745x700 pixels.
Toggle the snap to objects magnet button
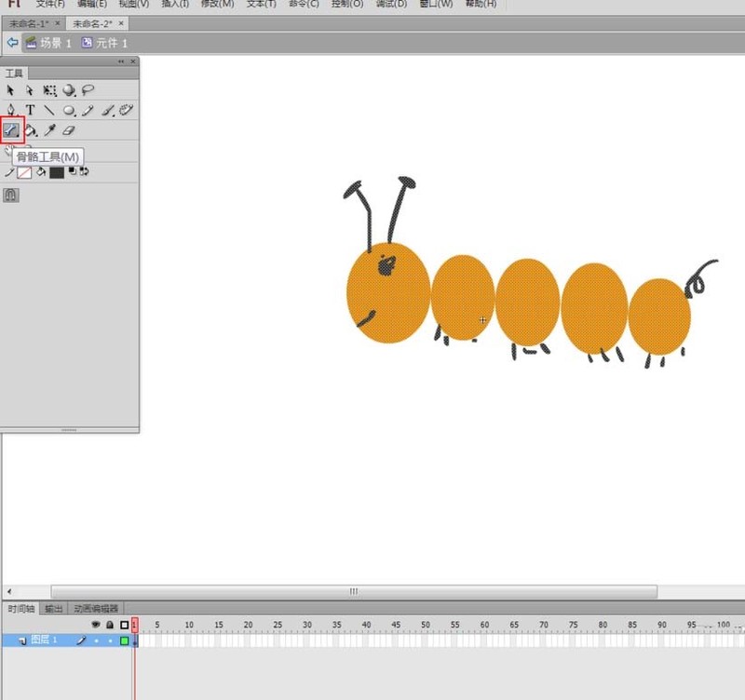click(x=11, y=195)
